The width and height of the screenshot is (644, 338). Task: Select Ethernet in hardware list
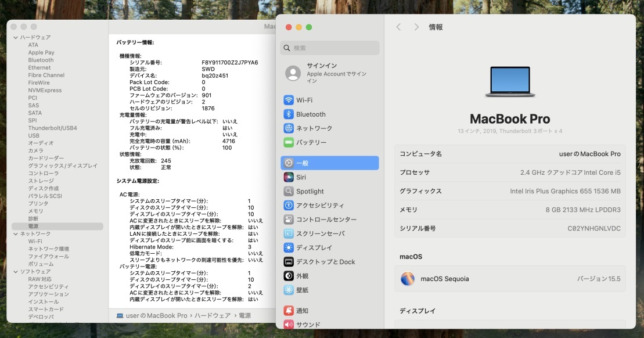39,68
